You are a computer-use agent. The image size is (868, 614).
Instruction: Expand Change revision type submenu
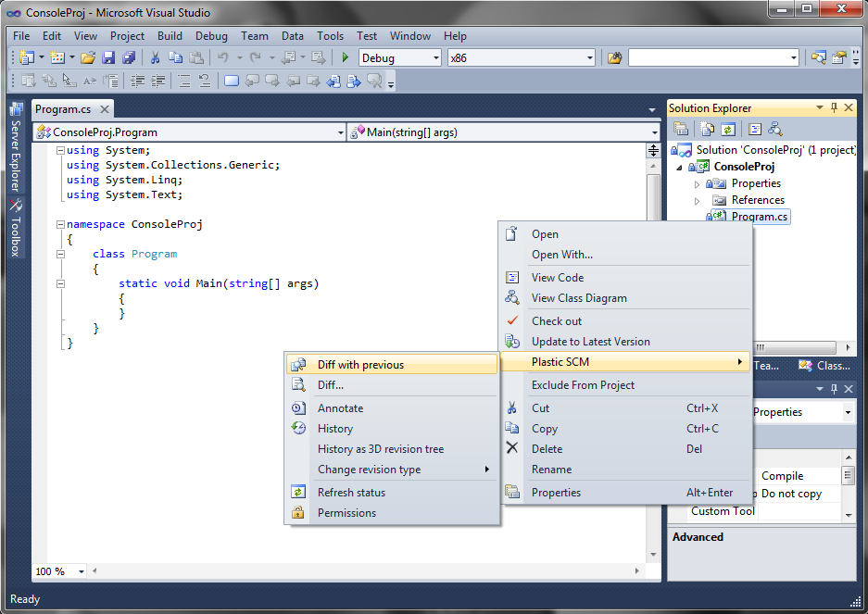pyautogui.click(x=392, y=470)
